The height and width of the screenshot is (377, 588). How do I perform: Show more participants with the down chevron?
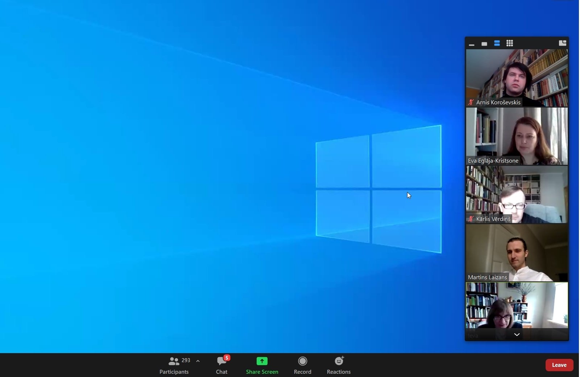point(517,335)
